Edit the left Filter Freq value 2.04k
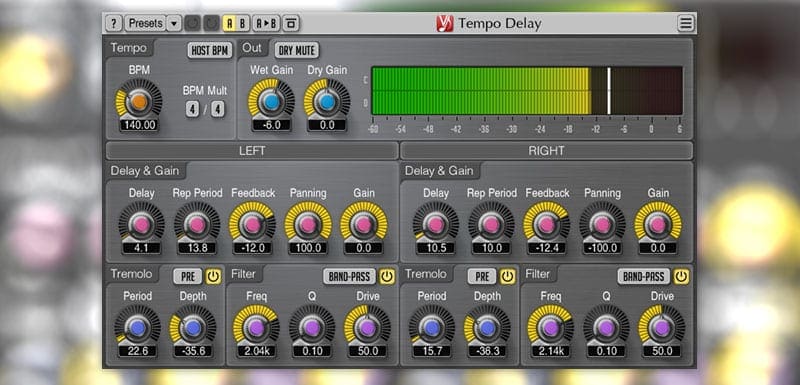This screenshot has width=800, height=385. pos(256,351)
